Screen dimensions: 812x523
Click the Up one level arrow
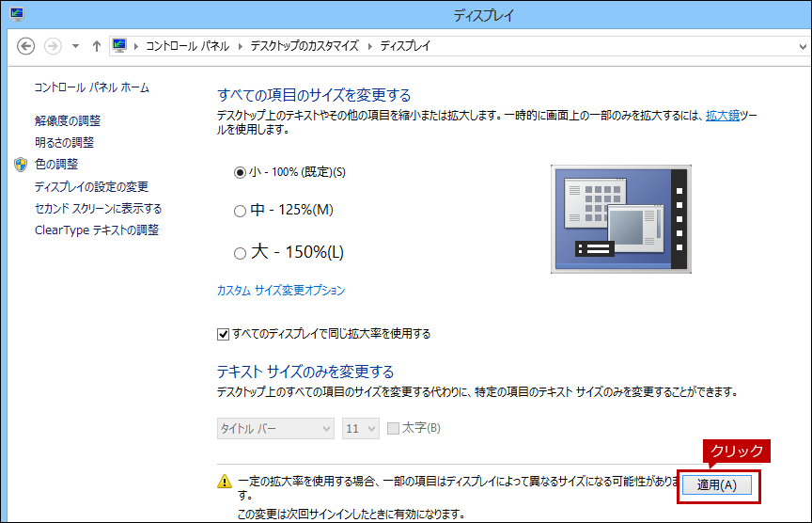coord(96,46)
